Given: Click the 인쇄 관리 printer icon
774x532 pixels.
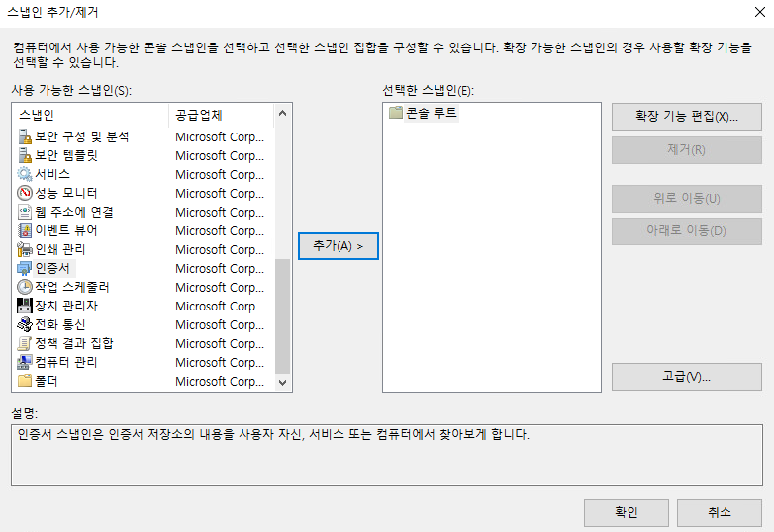Looking at the screenshot, I should [x=25, y=249].
